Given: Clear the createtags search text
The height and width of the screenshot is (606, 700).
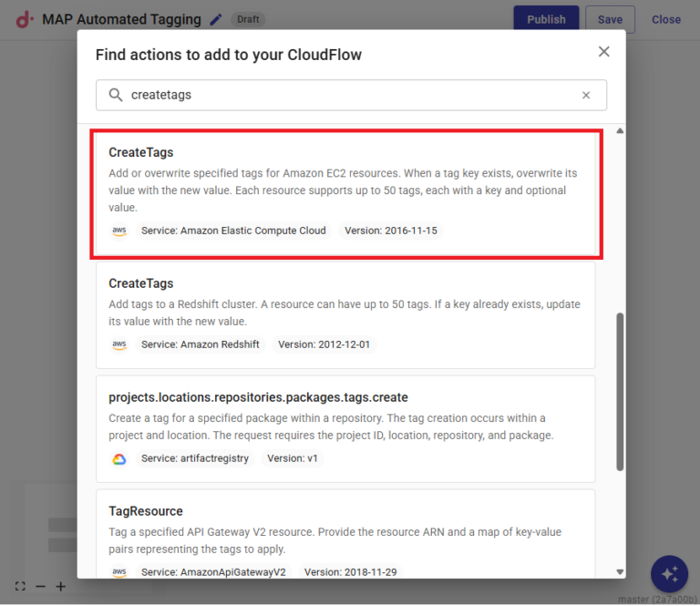Looking at the screenshot, I should 586,95.
